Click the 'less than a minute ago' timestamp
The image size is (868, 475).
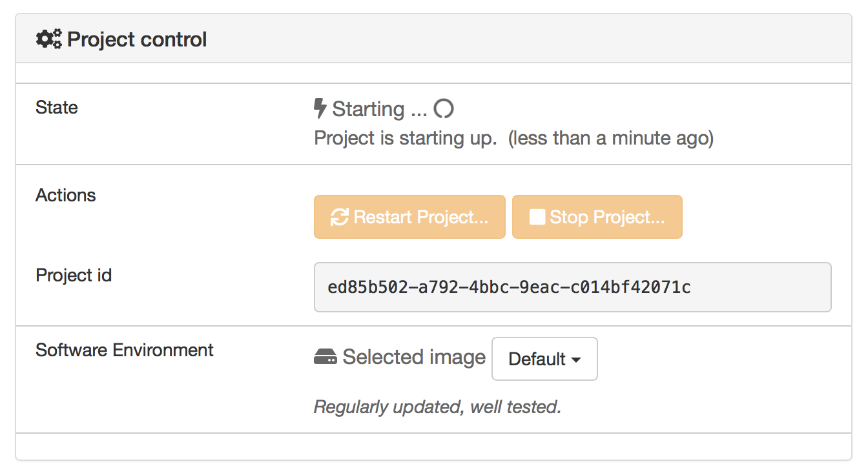tap(610, 138)
